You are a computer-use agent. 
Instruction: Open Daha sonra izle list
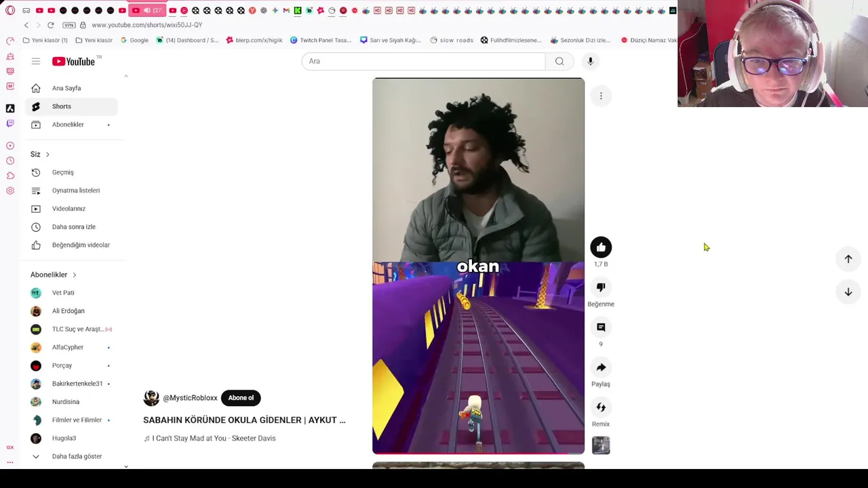[71, 227]
